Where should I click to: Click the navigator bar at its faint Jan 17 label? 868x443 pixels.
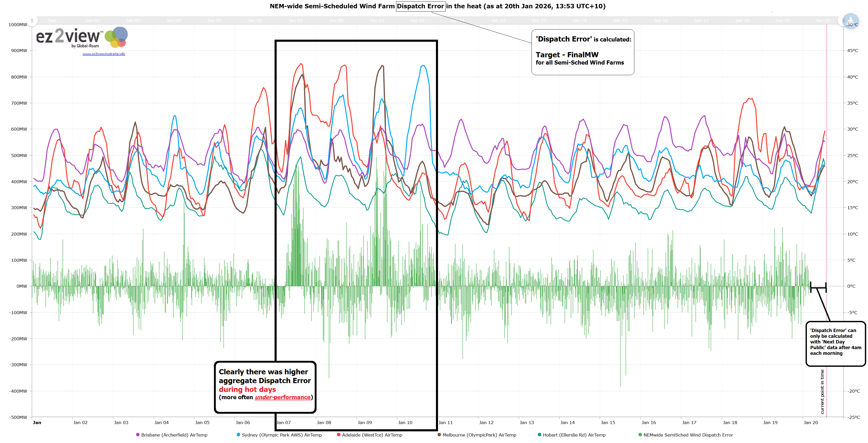coord(701,20)
